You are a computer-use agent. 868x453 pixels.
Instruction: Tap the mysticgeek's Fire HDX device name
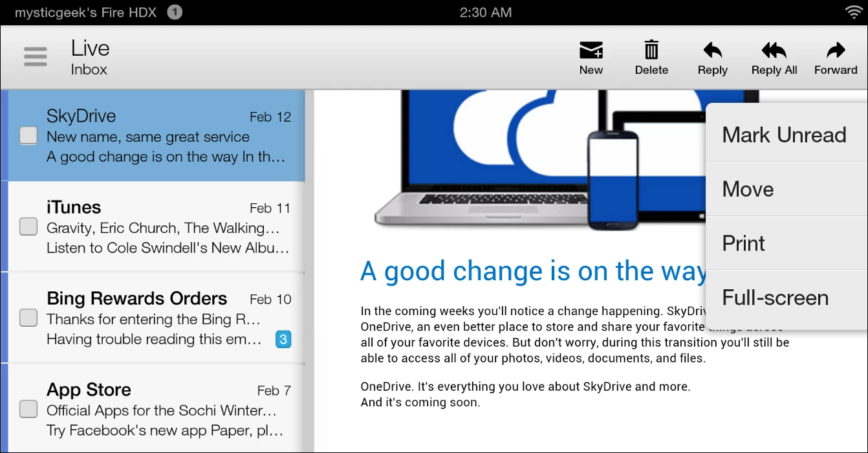(x=85, y=12)
